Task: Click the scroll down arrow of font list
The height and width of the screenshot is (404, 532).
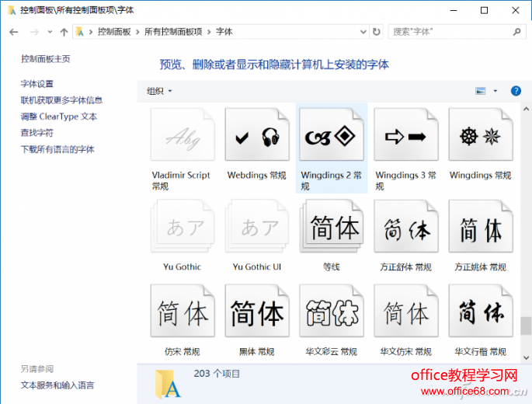Action: coord(526,357)
